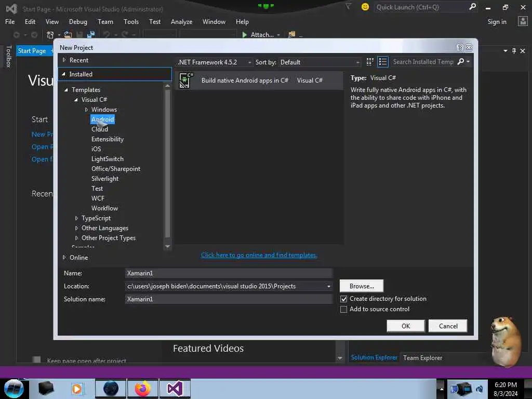The width and height of the screenshot is (532, 399).
Task: Open the Tools menu
Action: 131,22
